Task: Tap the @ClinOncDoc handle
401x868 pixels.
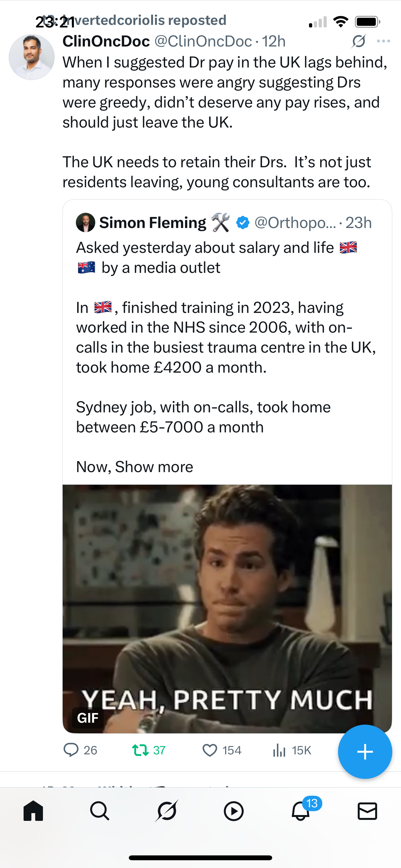Action: click(203, 41)
